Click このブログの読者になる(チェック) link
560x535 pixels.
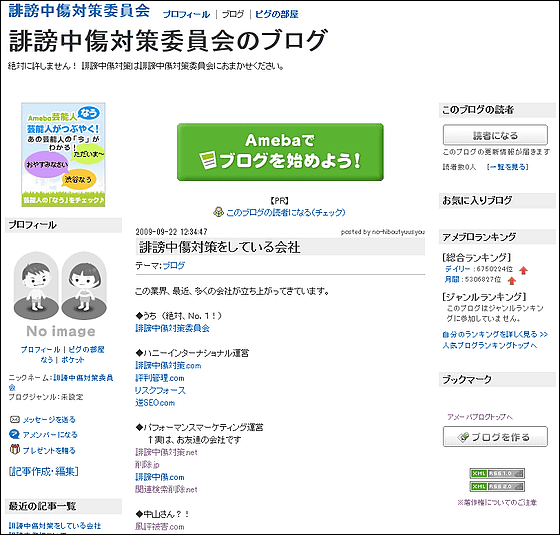click(x=286, y=212)
